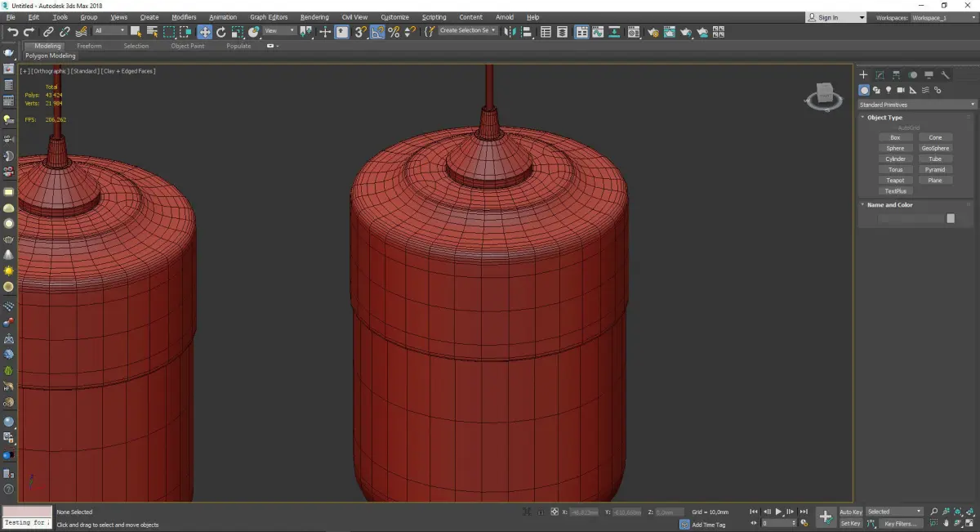
Task: Click the Rotate tool icon
Action: 220,32
